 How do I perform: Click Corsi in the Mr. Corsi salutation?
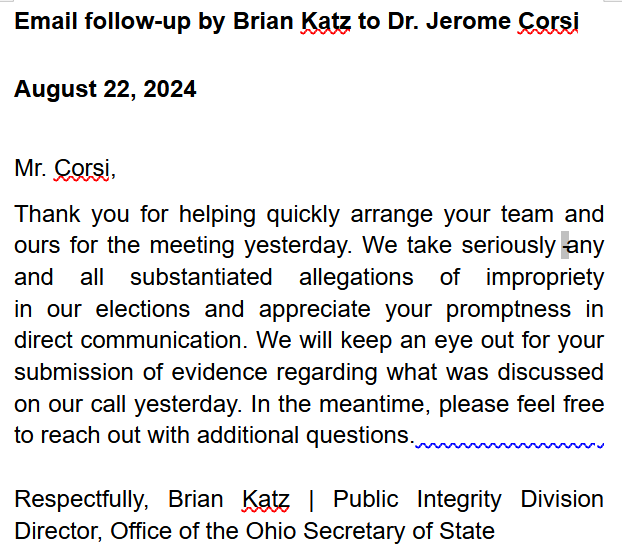click(x=82, y=168)
